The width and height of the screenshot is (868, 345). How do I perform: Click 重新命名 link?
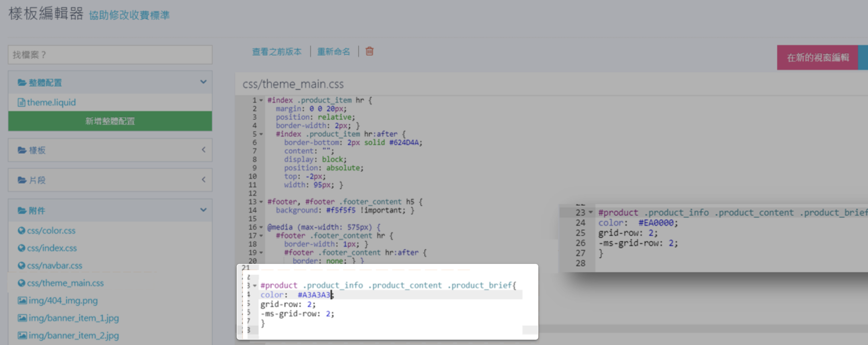point(334,52)
